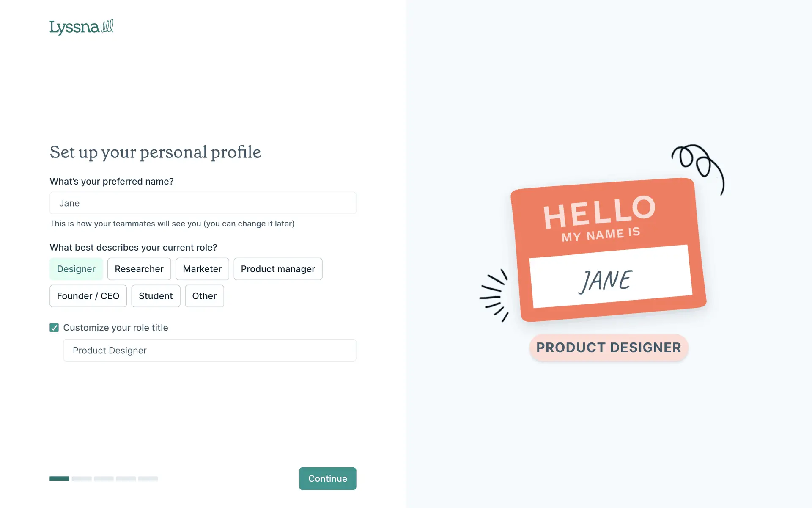
Task: Click the curly squiggle doodle icon
Action: point(698,165)
